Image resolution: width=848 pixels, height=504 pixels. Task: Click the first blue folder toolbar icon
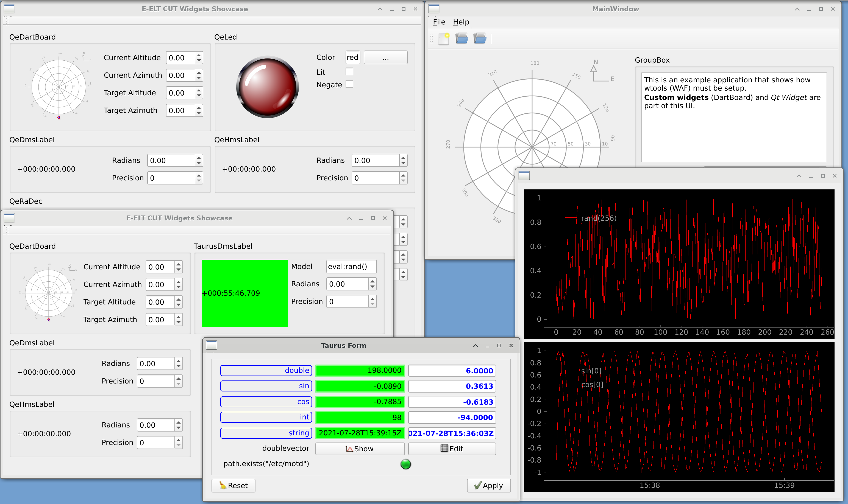pos(461,39)
